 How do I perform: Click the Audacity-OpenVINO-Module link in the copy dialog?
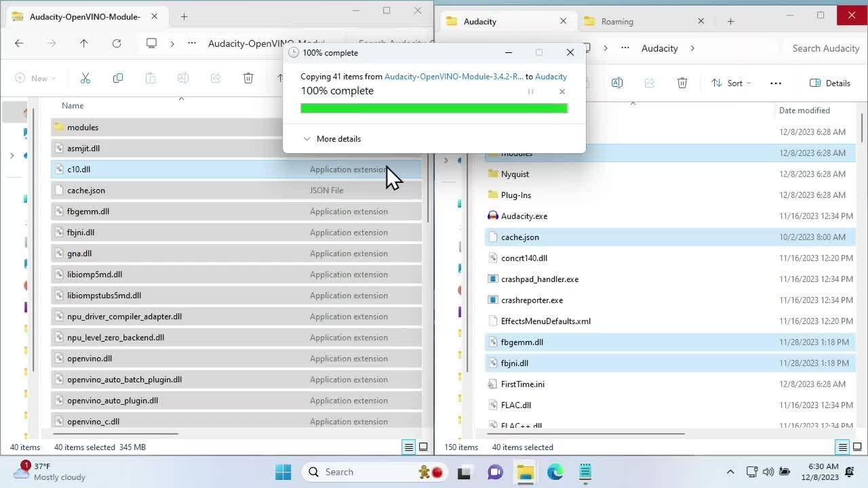pos(453,77)
